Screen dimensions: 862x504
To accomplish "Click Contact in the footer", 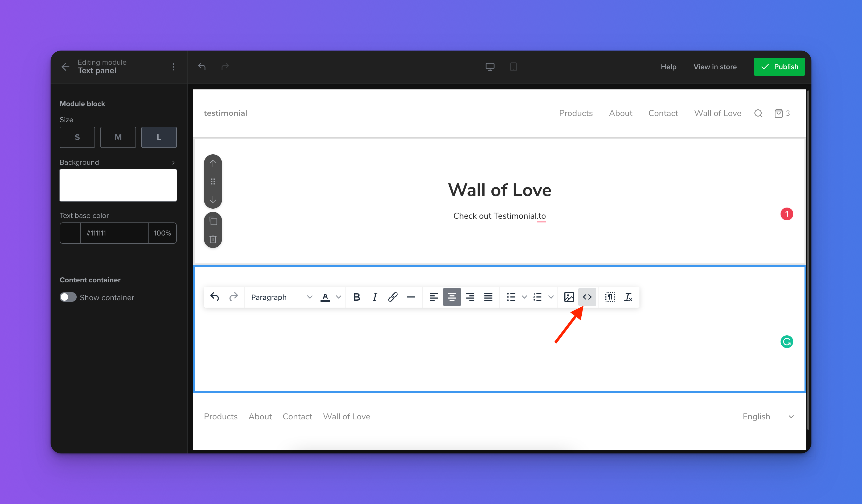I will tap(297, 416).
